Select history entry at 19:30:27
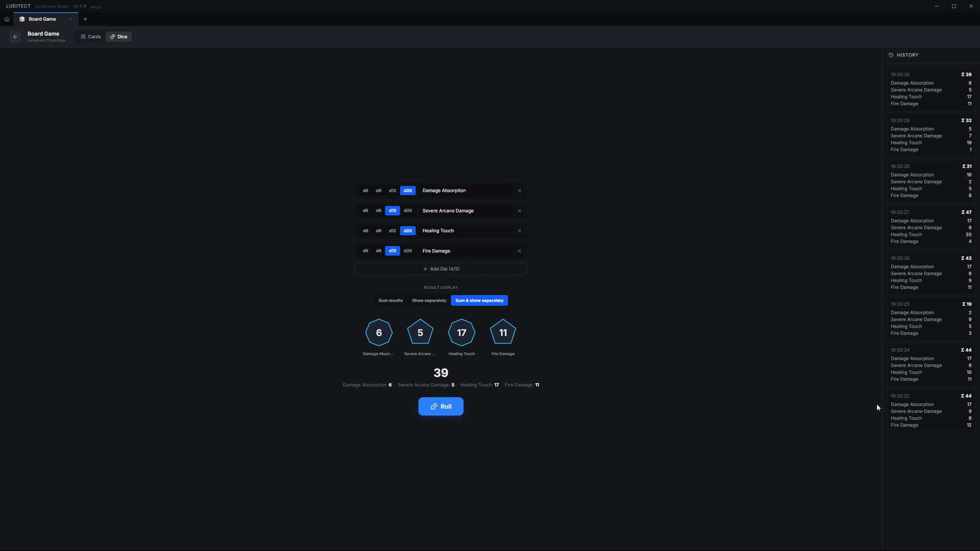Screen dimensions: 980x551 point(931,227)
